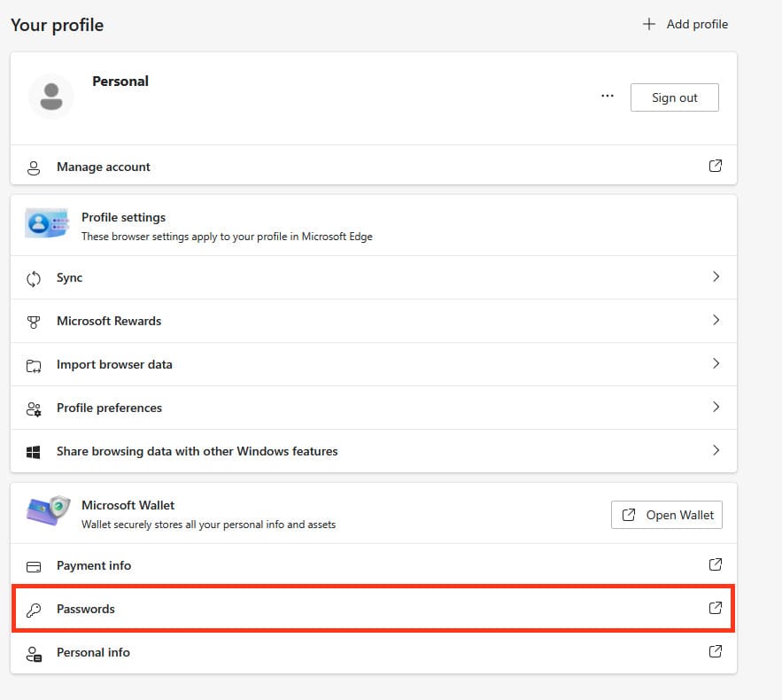Expand the Profile preferences chevron

coord(716,408)
